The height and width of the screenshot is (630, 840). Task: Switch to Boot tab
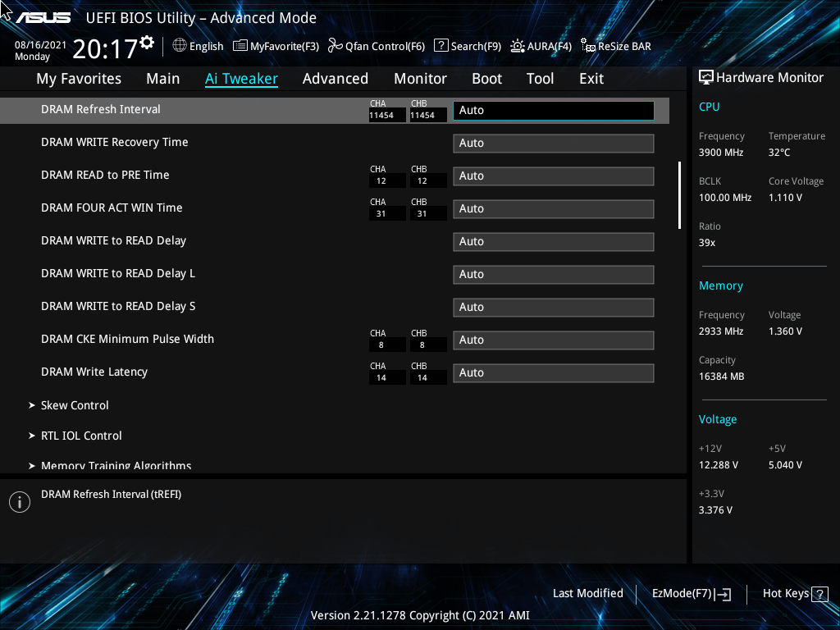coord(486,79)
